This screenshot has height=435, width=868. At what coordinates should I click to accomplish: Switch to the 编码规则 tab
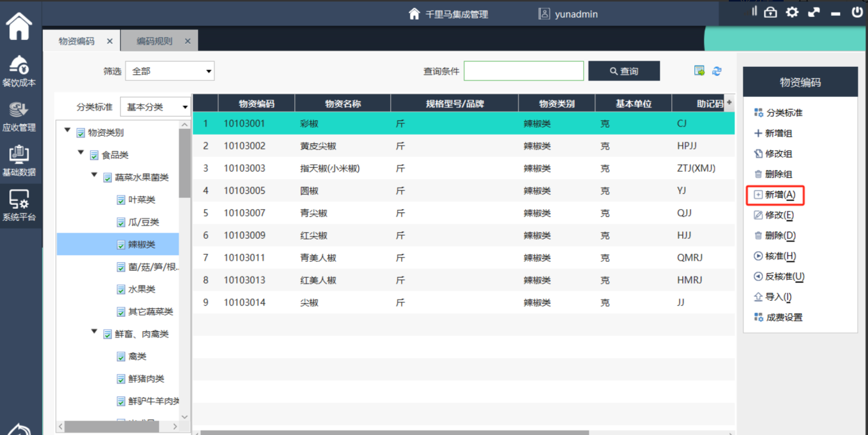[154, 41]
